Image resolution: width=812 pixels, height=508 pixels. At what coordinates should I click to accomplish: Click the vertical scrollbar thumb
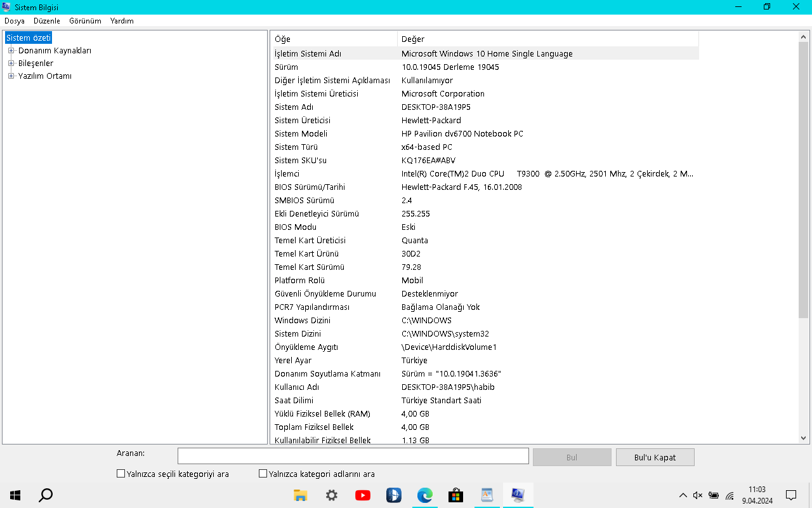point(804,180)
